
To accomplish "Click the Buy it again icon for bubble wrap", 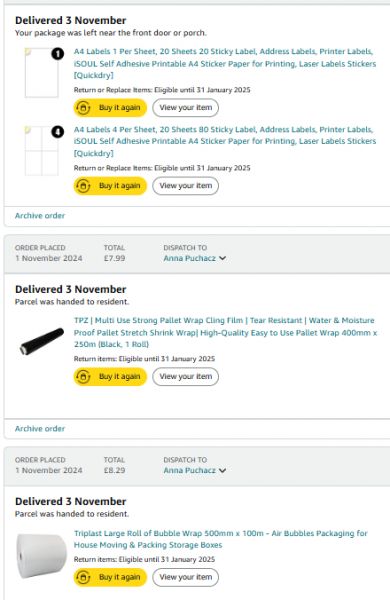I will (x=83, y=577).
